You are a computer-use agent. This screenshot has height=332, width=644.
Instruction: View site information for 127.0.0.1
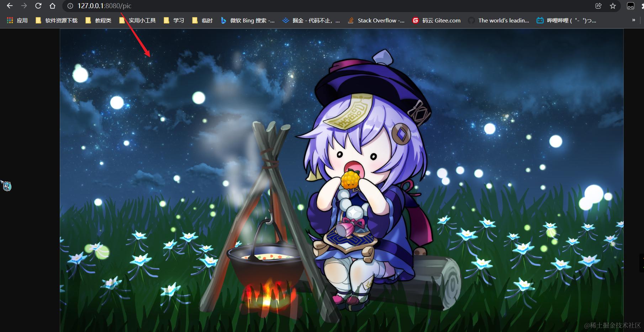click(70, 6)
